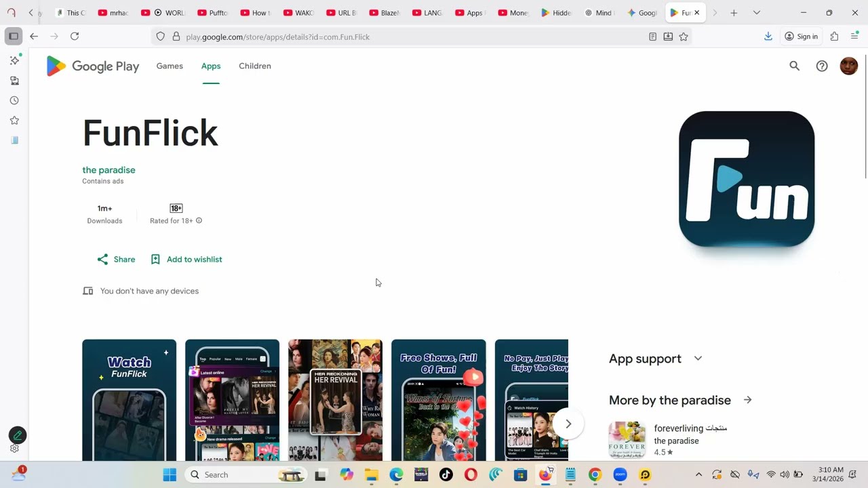Click the foreverliving app thumbnail icon

point(627,440)
